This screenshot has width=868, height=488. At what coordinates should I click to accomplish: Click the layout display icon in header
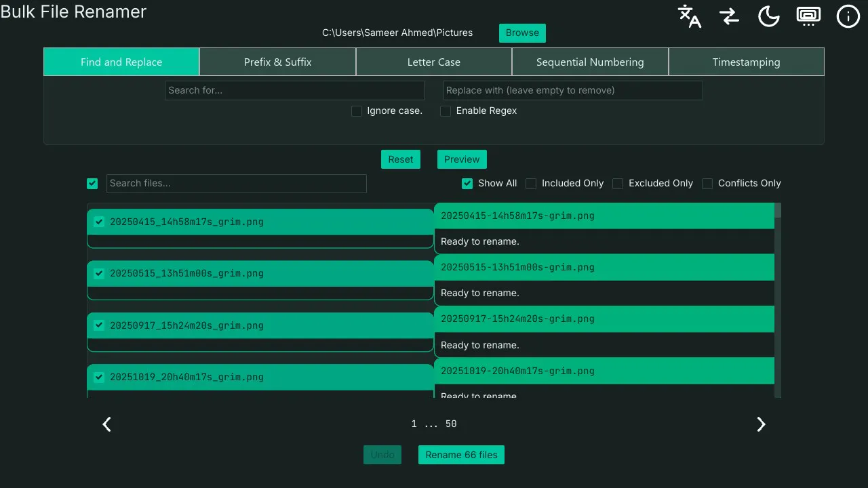(x=808, y=16)
